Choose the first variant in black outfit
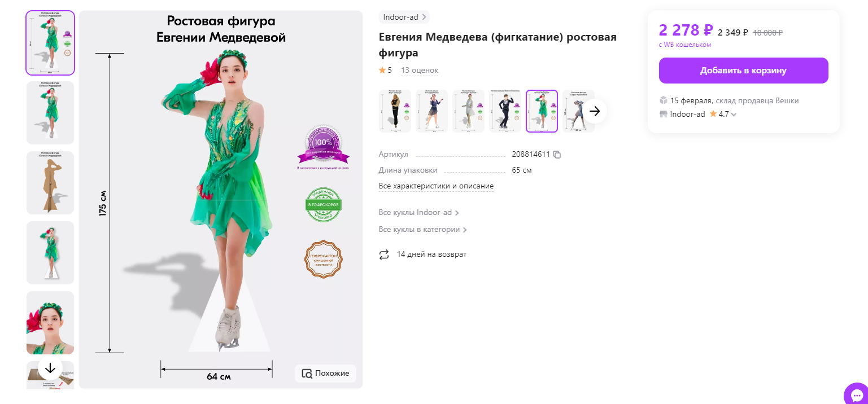The image size is (868, 404). tap(394, 111)
